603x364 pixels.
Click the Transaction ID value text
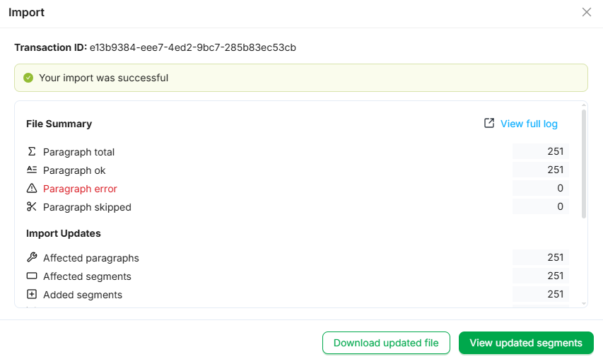(192, 48)
